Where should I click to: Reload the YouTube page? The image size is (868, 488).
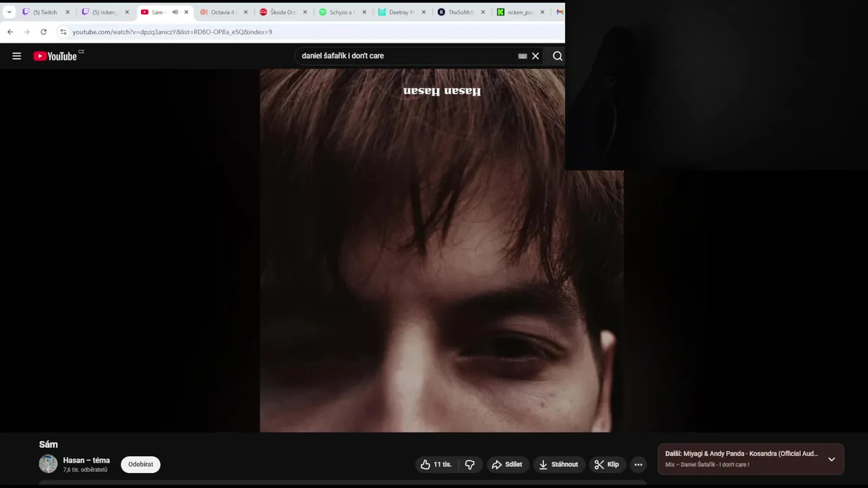pos(43,32)
